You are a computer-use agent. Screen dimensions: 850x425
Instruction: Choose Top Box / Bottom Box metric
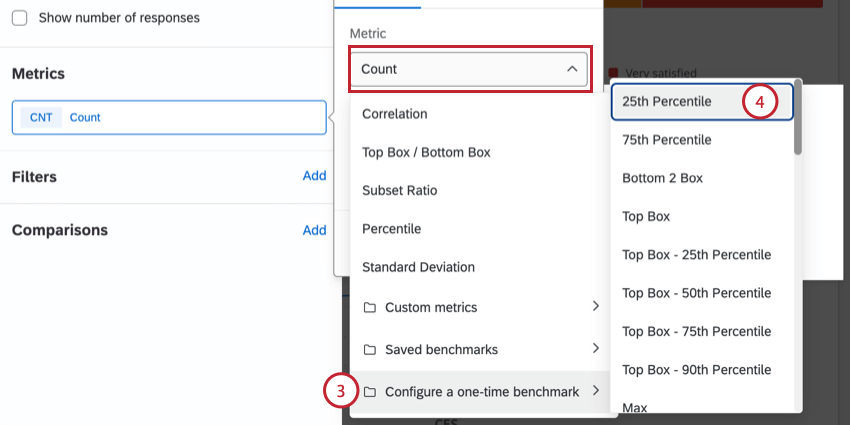point(426,152)
